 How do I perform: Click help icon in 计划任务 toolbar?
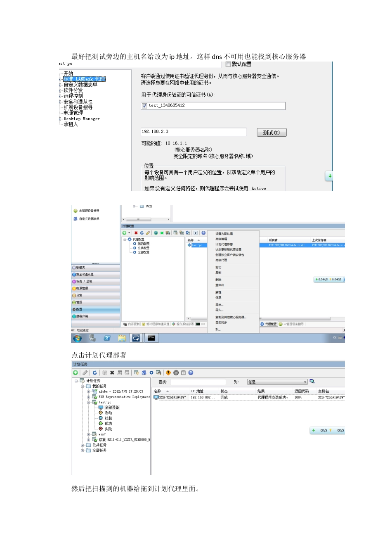[x=191, y=372]
